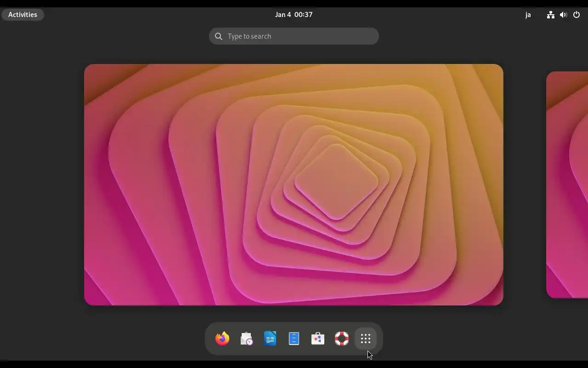Switch to the second workspace at right
Viewport: 588px width, 368px height.
pyautogui.click(x=567, y=184)
